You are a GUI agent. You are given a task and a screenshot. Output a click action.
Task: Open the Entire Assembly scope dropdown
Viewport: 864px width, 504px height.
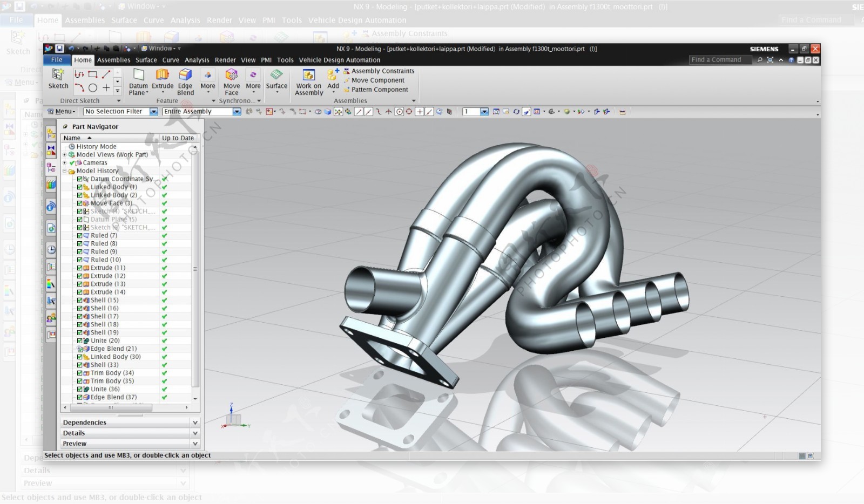pyautogui.click(x=237, y=112)
